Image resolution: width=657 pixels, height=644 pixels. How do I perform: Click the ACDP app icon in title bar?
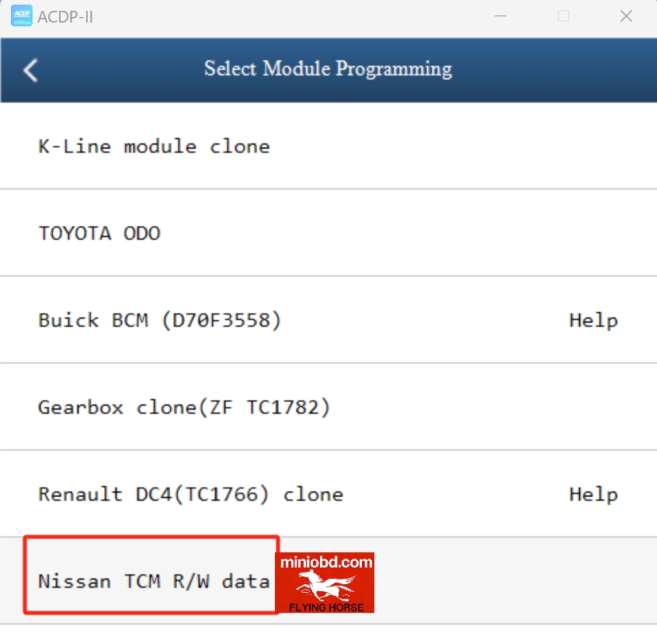[x=21, y=16]
